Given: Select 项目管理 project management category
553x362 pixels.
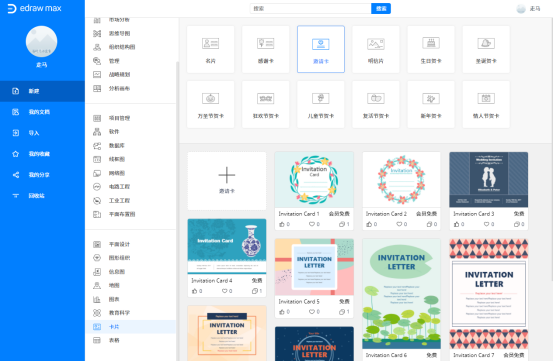Looking at the screenshot, I should tap(130, 118).
